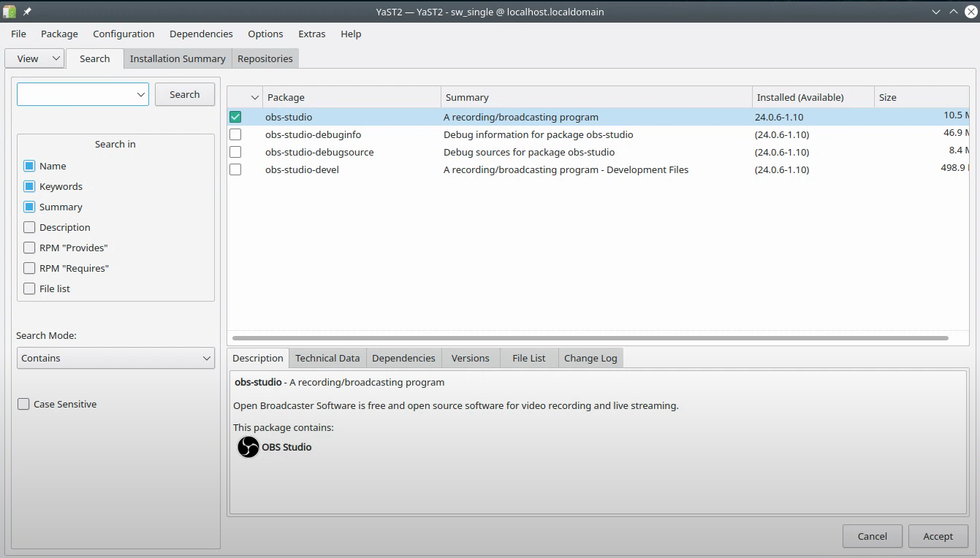Image resolution: width=980 pixels, height=558 pixels.
Task: Show the Change Log tab
Action: (x=590, y=358)
